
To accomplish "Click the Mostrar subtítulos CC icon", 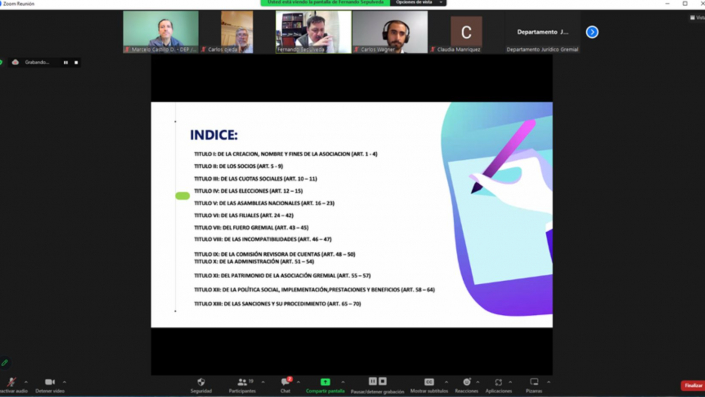I will tap(429, 382).
